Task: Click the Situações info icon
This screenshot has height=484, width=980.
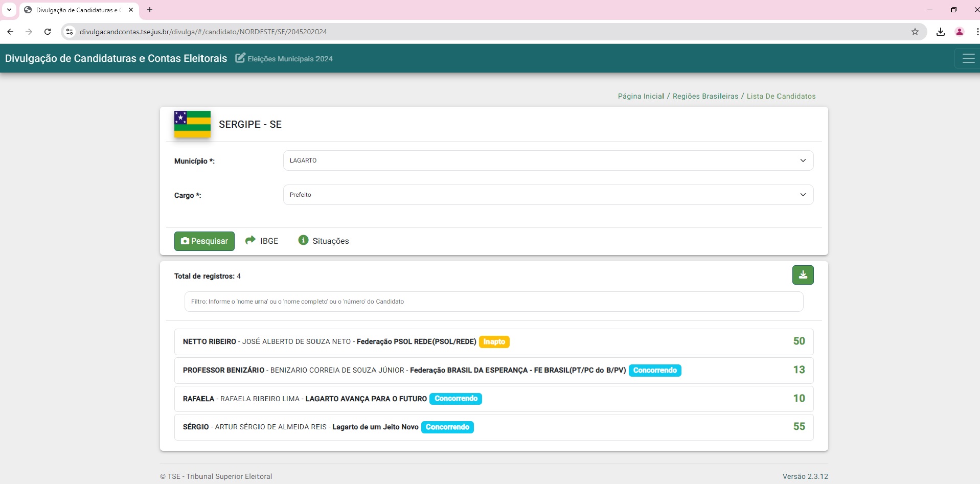Action: 303,240
